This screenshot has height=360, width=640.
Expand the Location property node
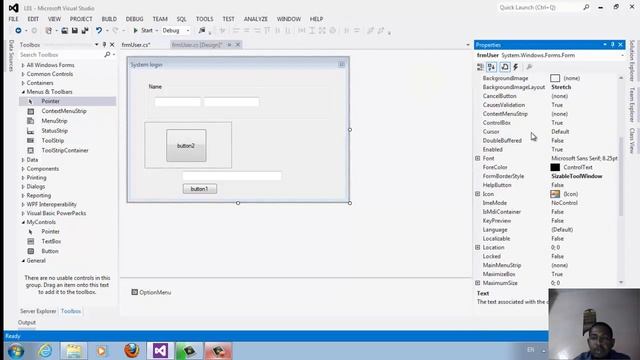pyautogui.click(x=478, y=247)
